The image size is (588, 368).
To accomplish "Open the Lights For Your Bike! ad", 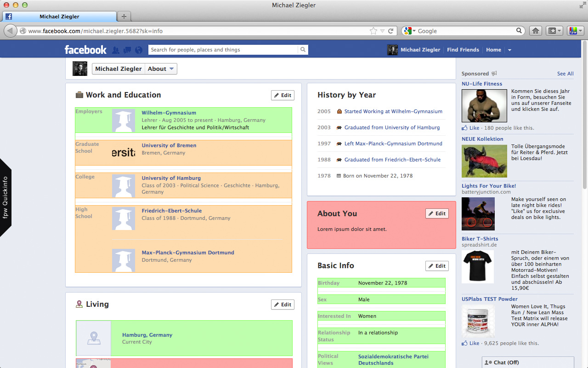I will pos(489,186).
